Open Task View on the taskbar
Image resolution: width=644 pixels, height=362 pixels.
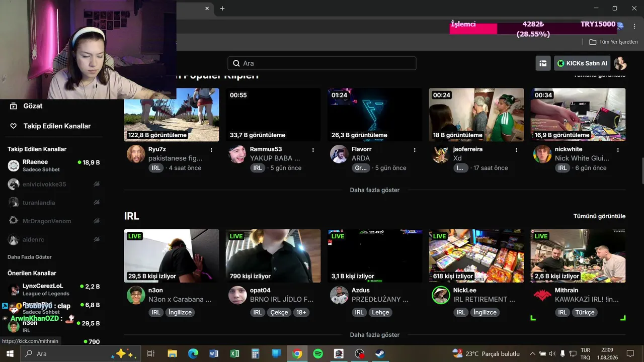click(150, 354)
